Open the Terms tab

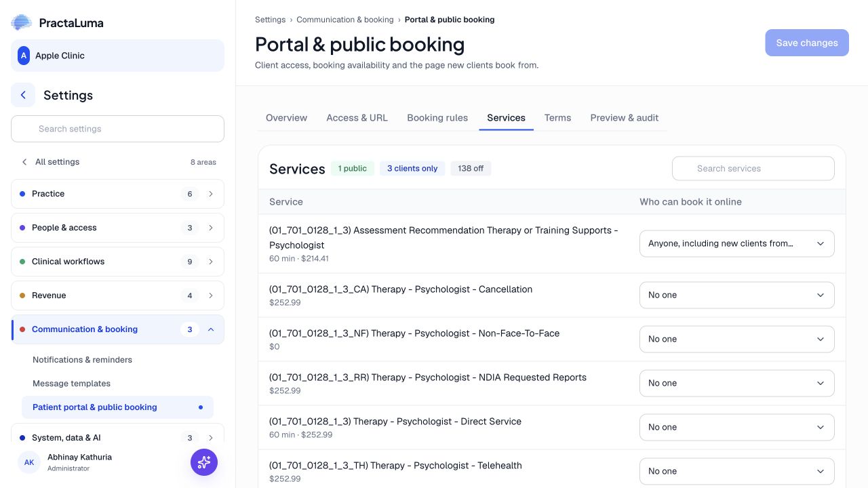[x=557, y=118]
